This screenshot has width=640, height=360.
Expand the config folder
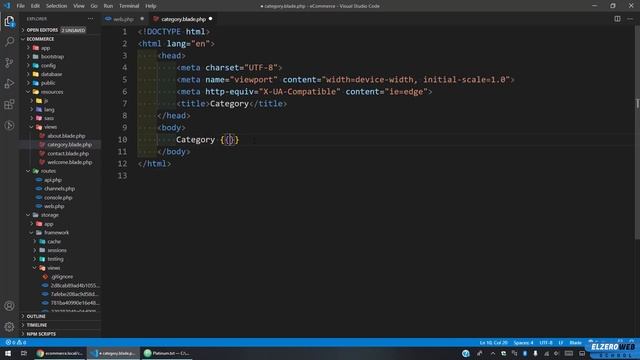[x=60, y=65]
